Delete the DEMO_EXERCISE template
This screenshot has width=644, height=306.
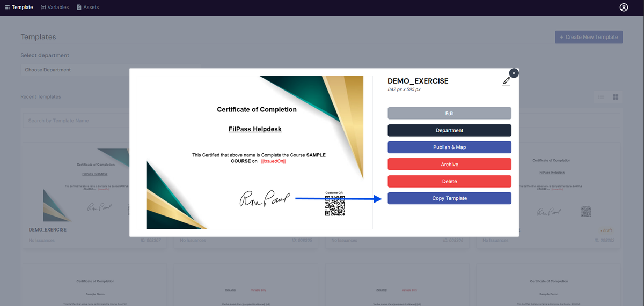(449, 181)
